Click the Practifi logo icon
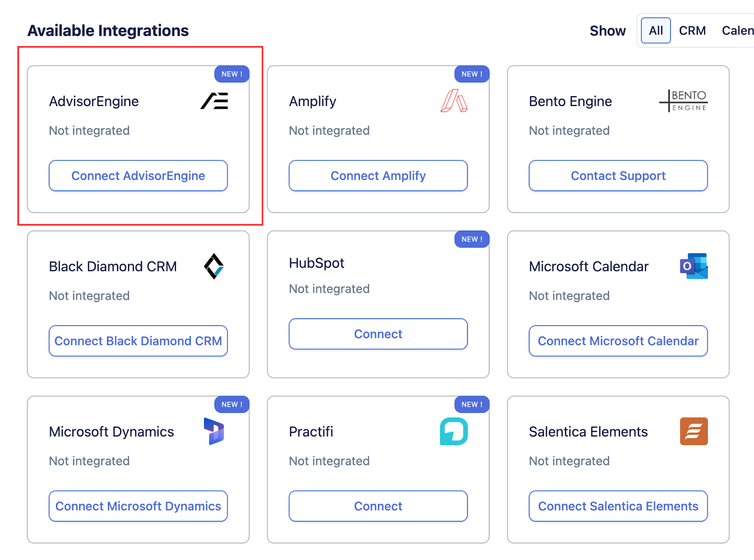This screenshot has width=754, height=560. [453, 431]
